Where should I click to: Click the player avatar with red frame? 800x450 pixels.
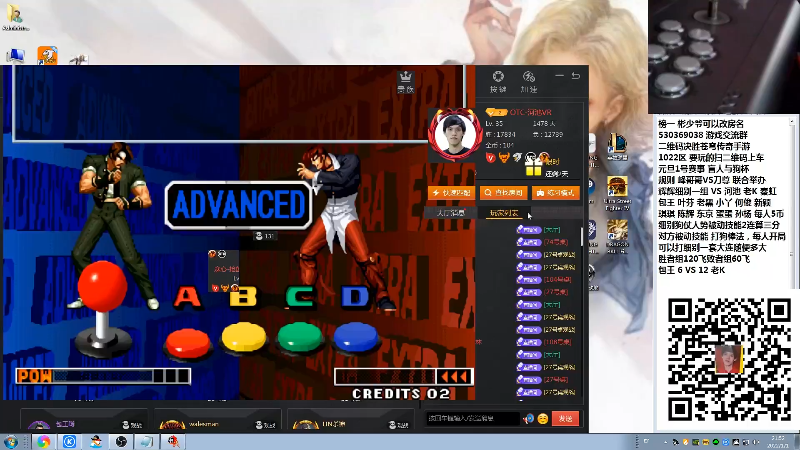tap(455, 134)
